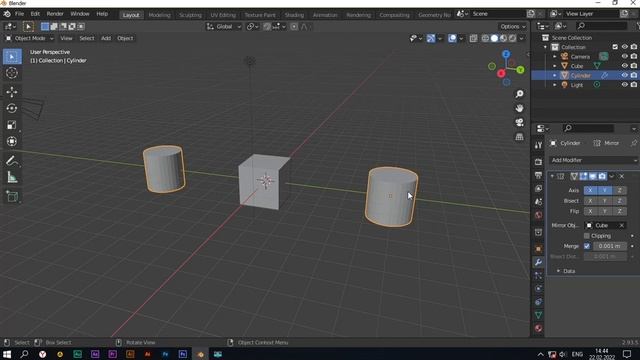Screen dimensions: 640x360
Task: Choose the Measure tool
Action: (x=12, y=177)
